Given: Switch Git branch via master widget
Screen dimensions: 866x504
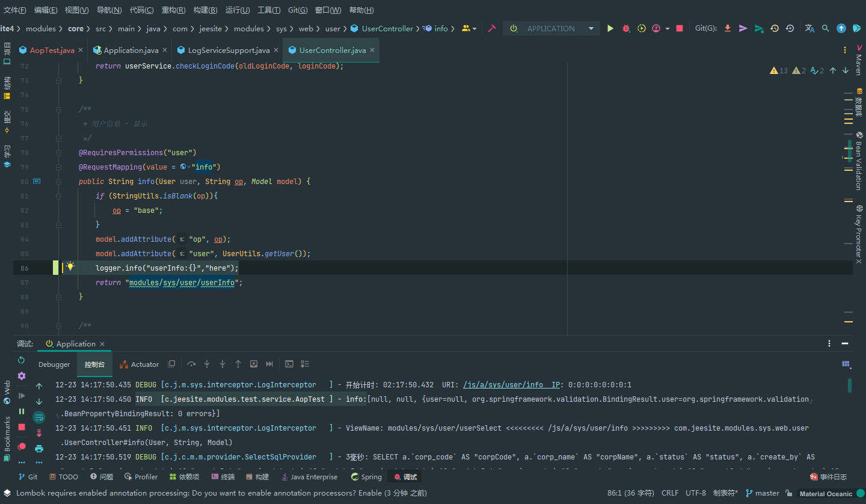Looking at the screenshot, I should (762, 493).
